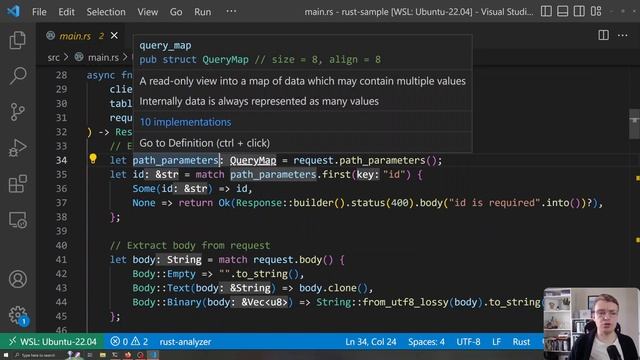The image size is (640, 360).
Task: Change end of line sequence LF
Action: [496, 342]
